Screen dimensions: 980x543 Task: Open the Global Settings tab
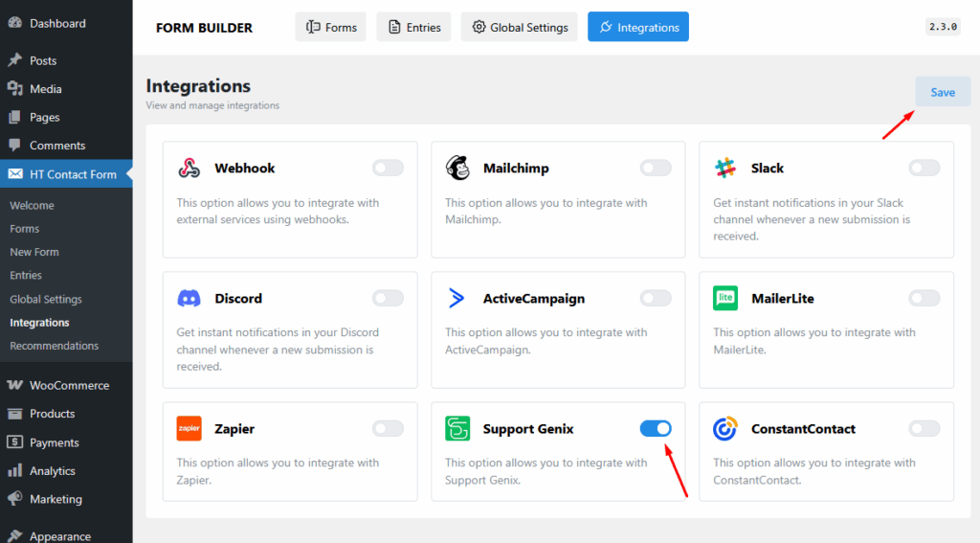[521, 28]
